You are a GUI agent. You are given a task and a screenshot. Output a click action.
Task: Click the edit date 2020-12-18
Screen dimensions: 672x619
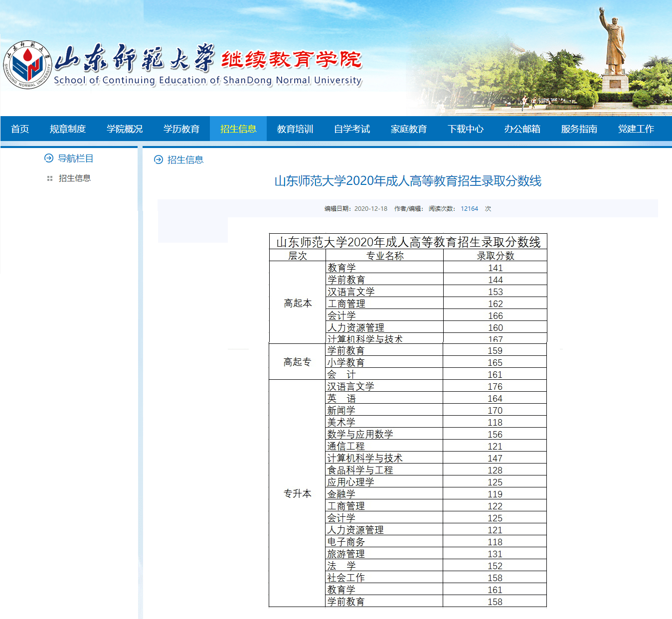point(371,209)
